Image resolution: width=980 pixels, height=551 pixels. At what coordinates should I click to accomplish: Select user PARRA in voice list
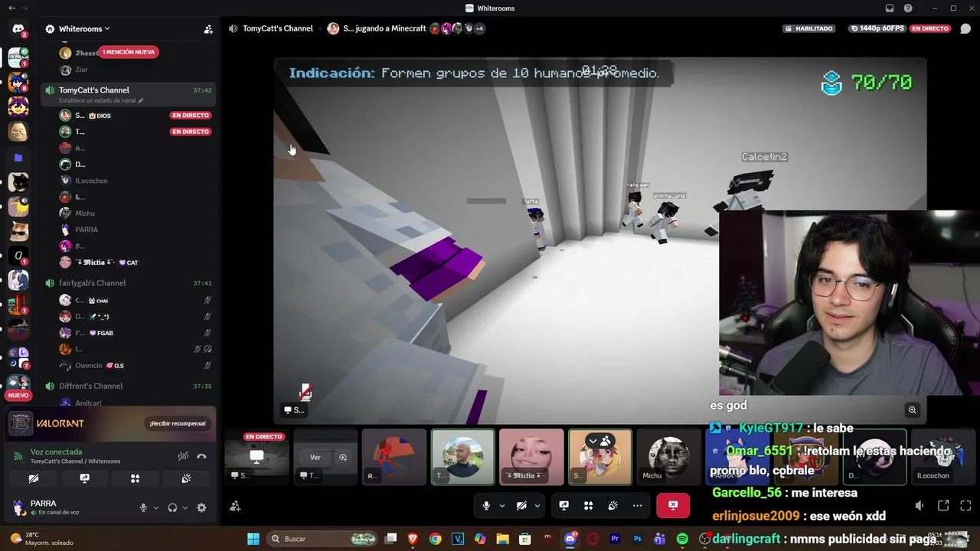pos(87,230)
